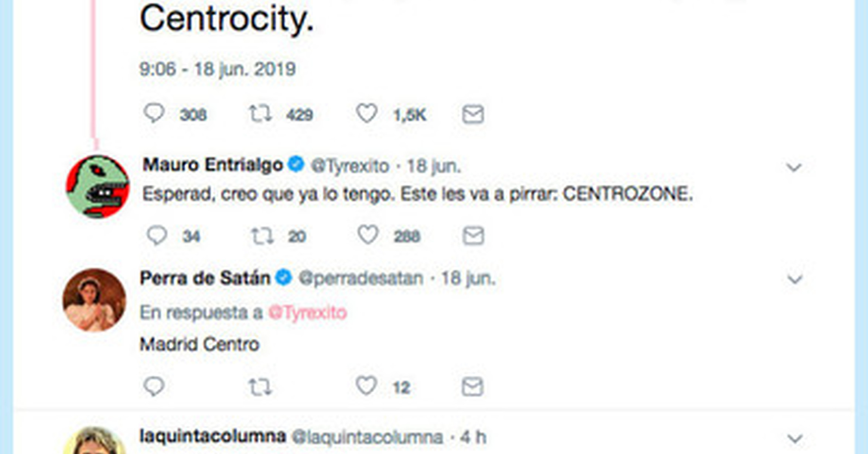Screen dimensions: 868x454
Task: Open the 9:06 - 18 jun. 2019 timestamp
Action: (218, 69)
